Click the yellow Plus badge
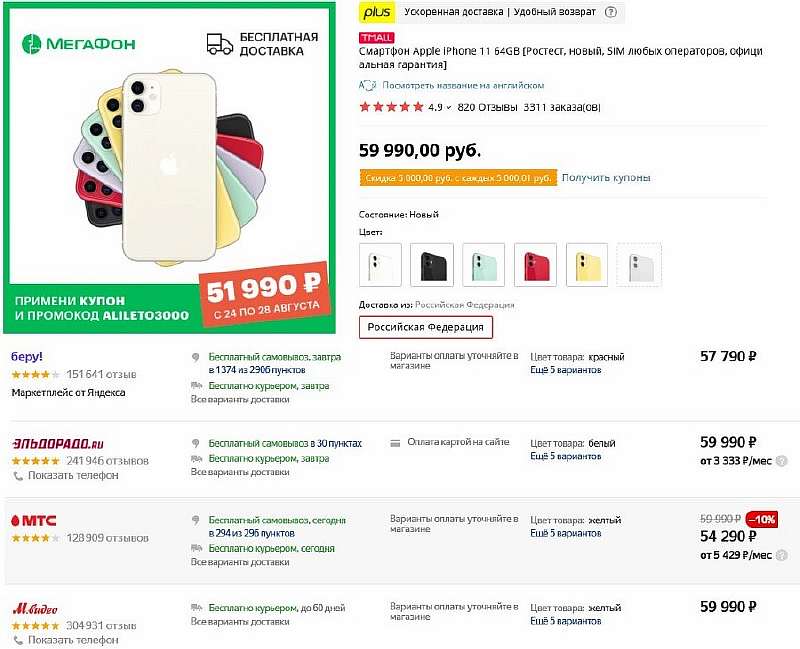Screen dimensions: 800x649 pos(378,13)
